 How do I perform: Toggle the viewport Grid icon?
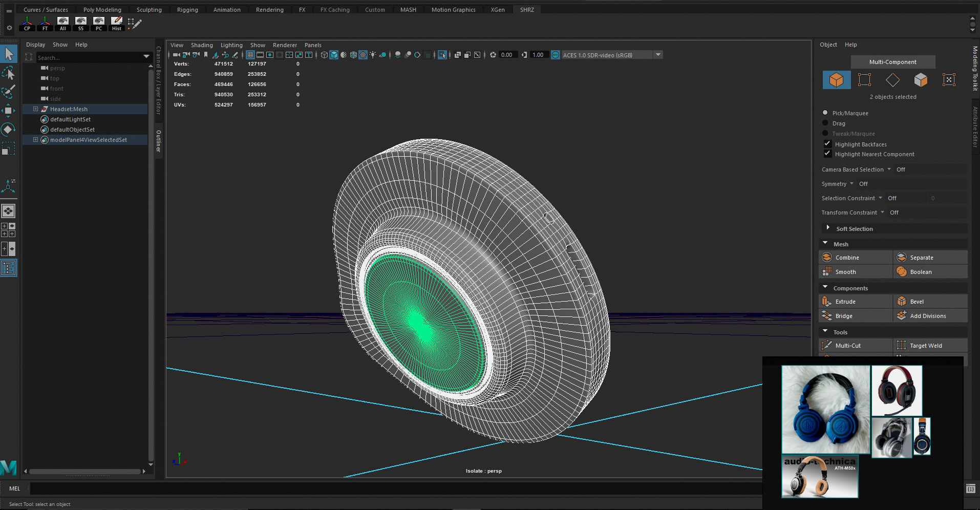pyautogui.click(x=250, y=55)
